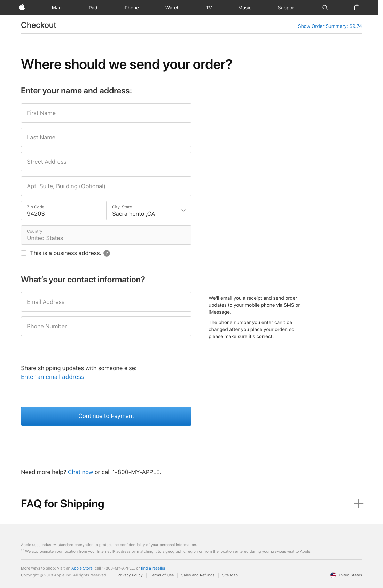The height and width of the screenshot is (588, 383).
Task: Click the Apple logo icon
Action: (22, 7)
